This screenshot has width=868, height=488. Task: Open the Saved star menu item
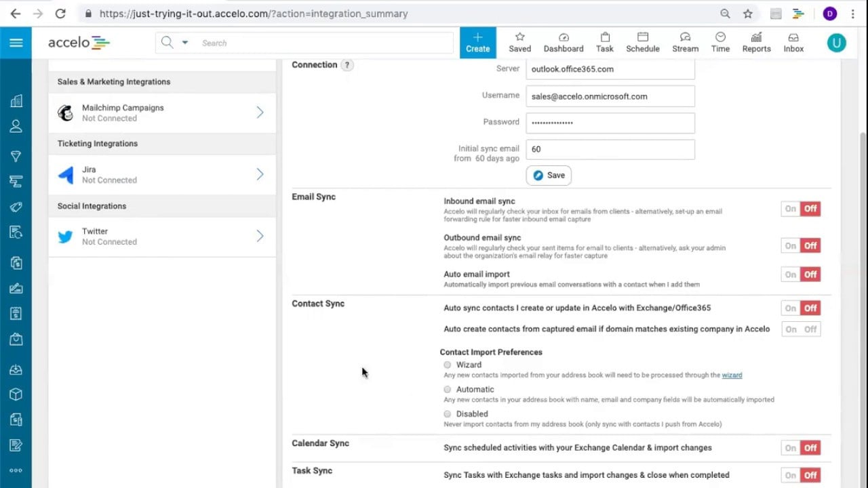[519, 42]
